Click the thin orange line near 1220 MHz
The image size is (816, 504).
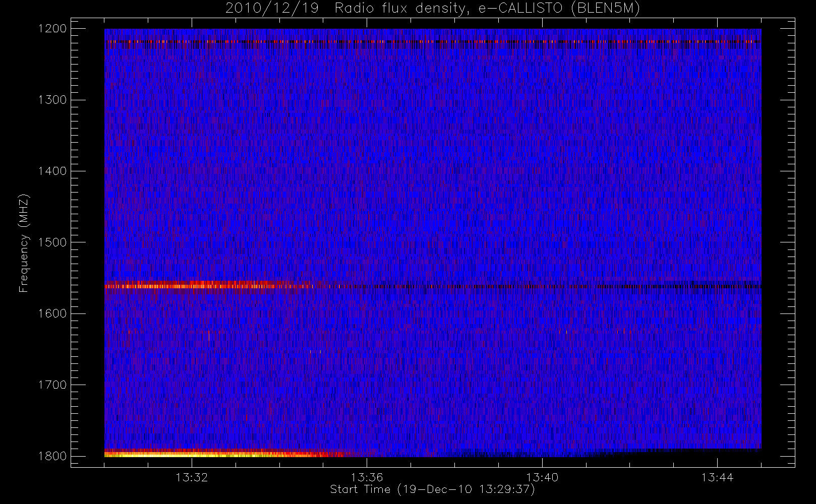(x=433, y=41)
